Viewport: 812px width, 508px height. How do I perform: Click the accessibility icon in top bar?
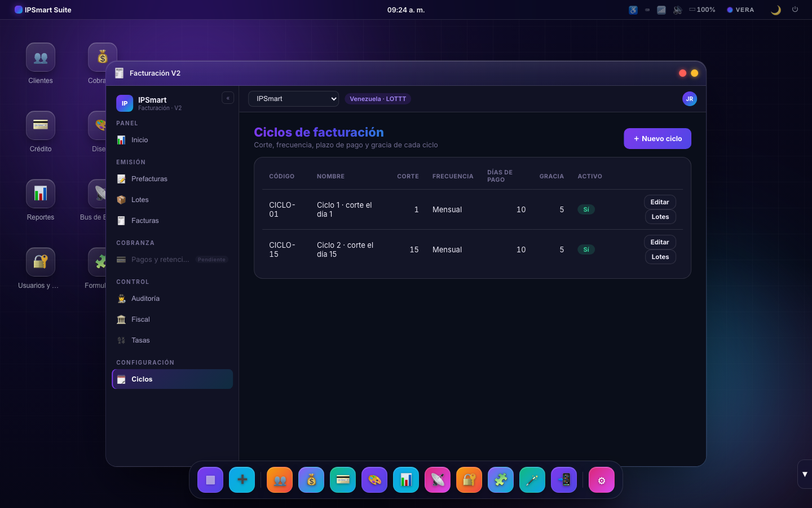point(633,10)
